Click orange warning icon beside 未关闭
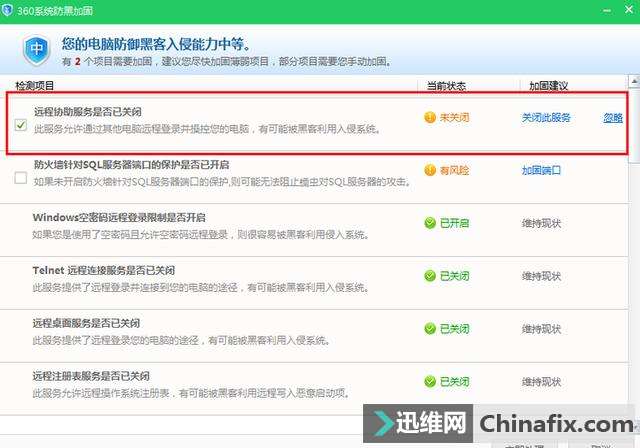 point(430,118)
